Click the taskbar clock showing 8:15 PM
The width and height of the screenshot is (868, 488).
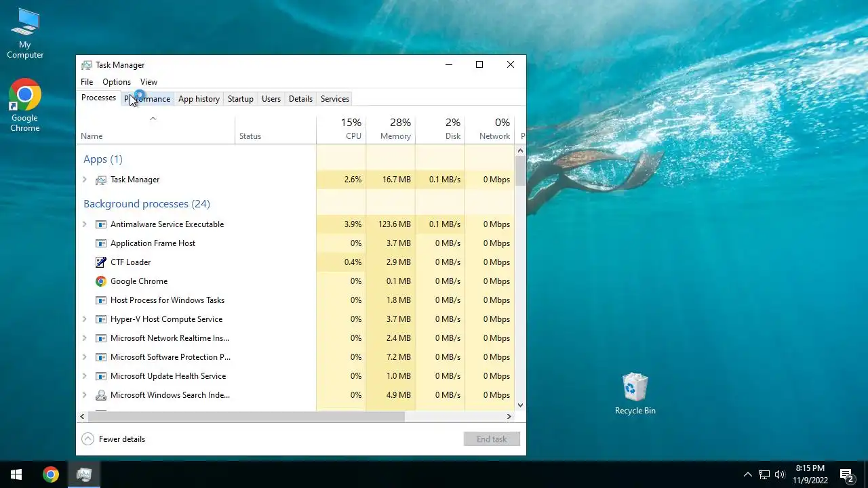810,474
